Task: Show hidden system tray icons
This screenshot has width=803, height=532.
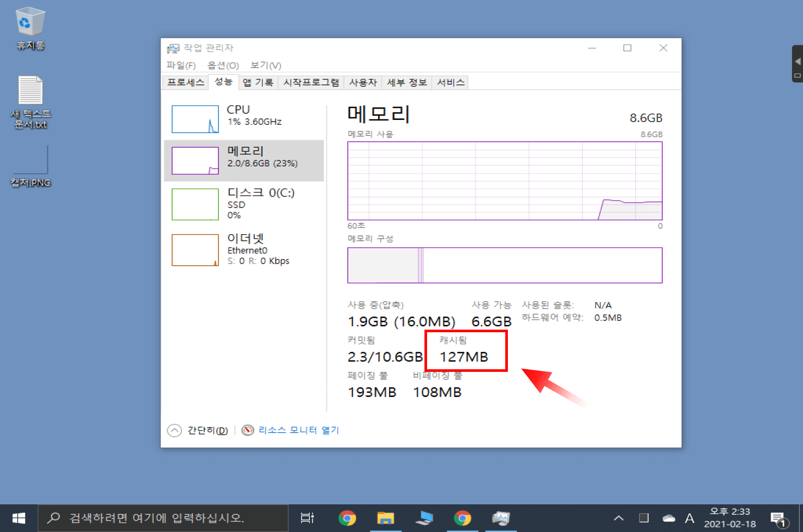Action: click(618, 518)
